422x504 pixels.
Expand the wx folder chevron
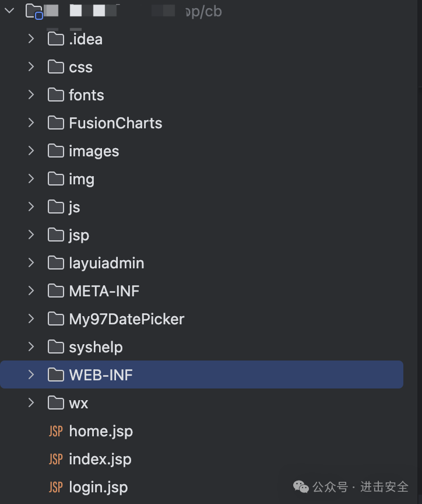click(31, 402)
